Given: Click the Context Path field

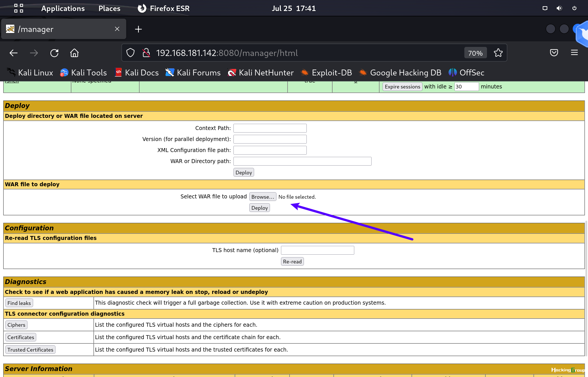Looking at the screenshot, I should (x=270, y=128).
